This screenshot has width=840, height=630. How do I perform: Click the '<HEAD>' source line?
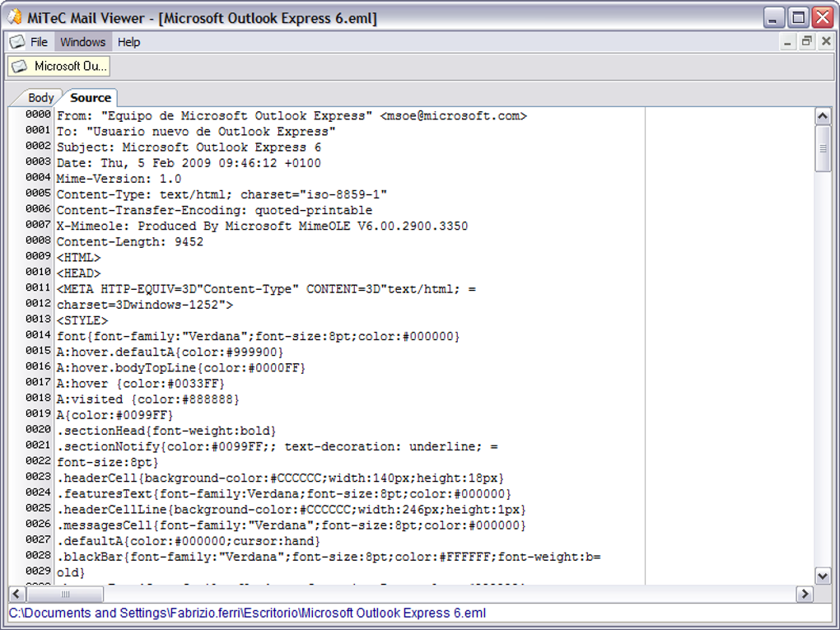[x=79, y=273]
